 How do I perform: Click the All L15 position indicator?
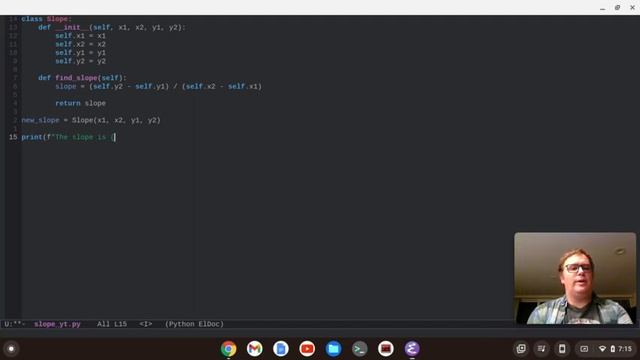(112, 324)
